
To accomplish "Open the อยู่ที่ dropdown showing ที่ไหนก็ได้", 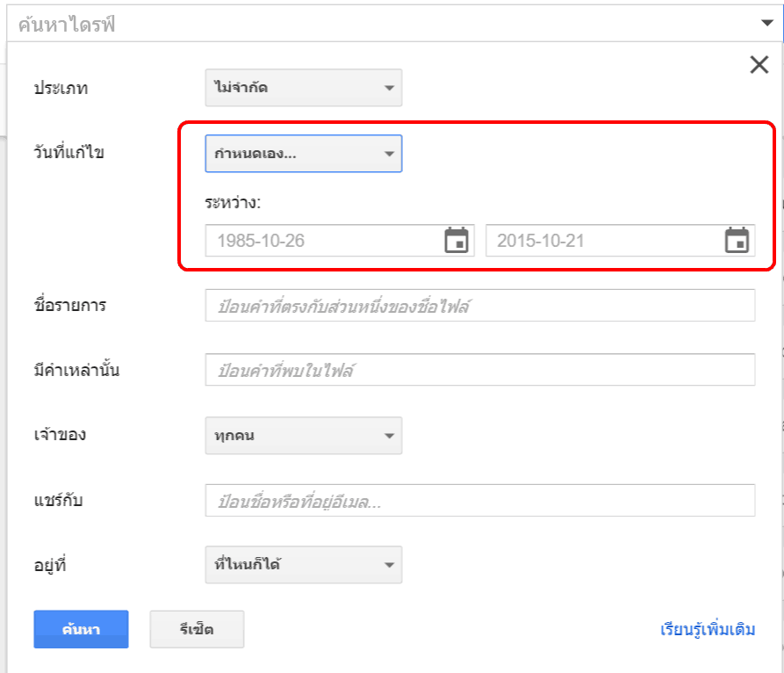I will (x=303, y=565).
